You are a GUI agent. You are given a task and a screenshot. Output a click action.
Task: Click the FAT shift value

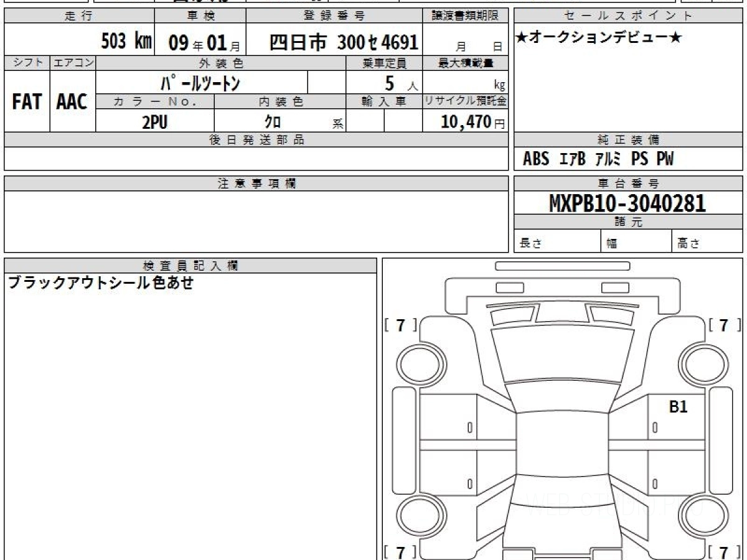pos(27,102)
